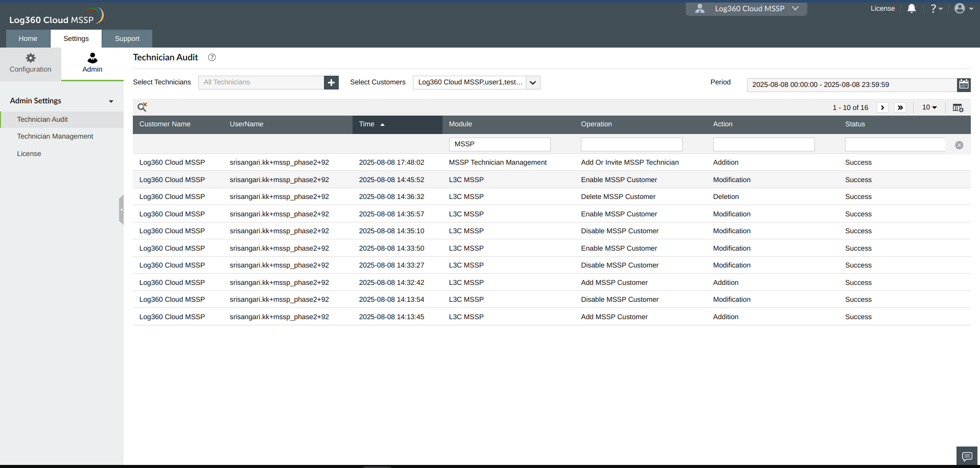Clear the Status filter with the x toggle

click(959, 145)
